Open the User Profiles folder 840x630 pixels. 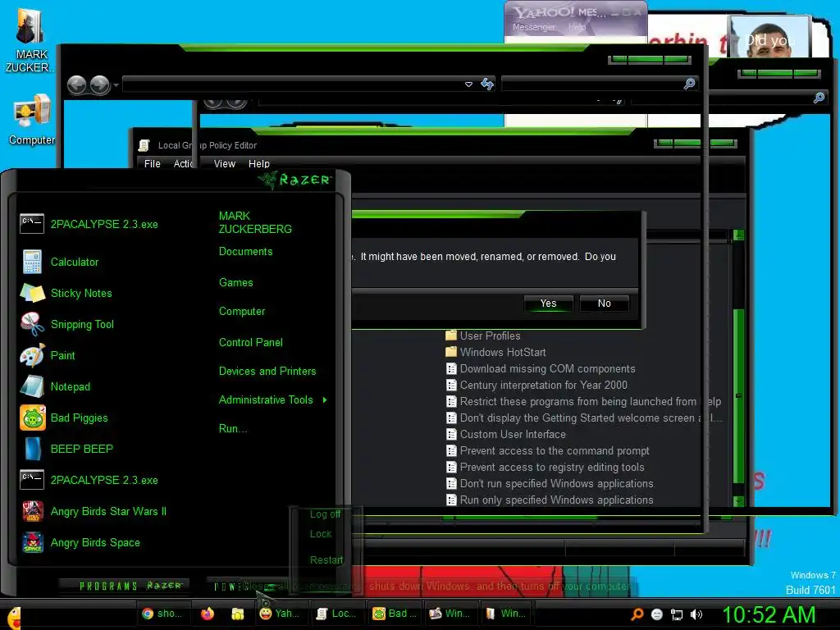click(483, 336)
